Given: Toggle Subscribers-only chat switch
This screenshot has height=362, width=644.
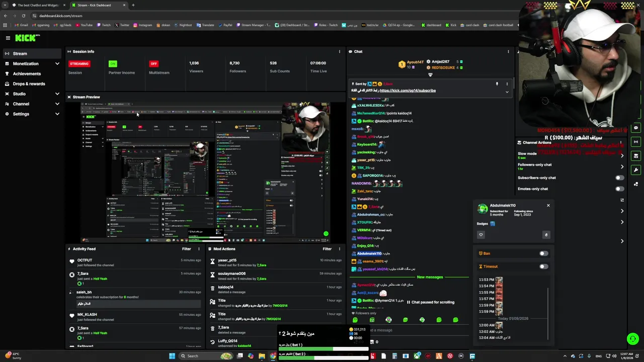Looking at the screenshot, I should click(x=619, y=177).
